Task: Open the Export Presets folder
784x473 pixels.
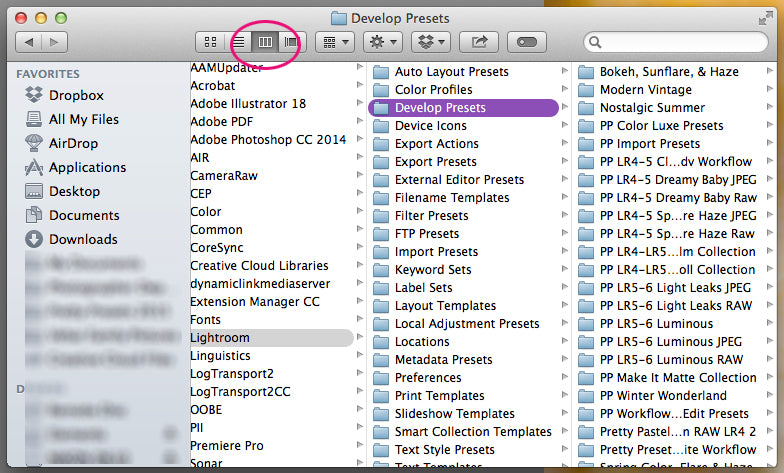Action: pos(435,162)
